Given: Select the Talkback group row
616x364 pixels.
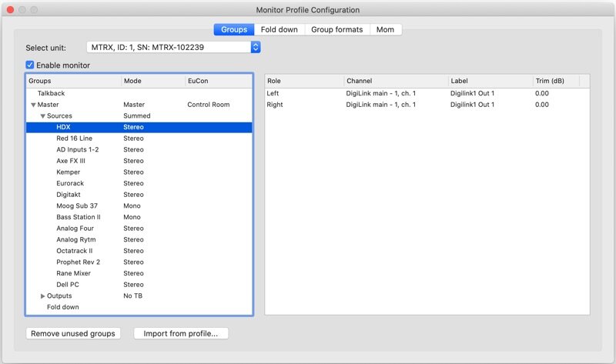Looking at the screenshot, I should [139, 93].
